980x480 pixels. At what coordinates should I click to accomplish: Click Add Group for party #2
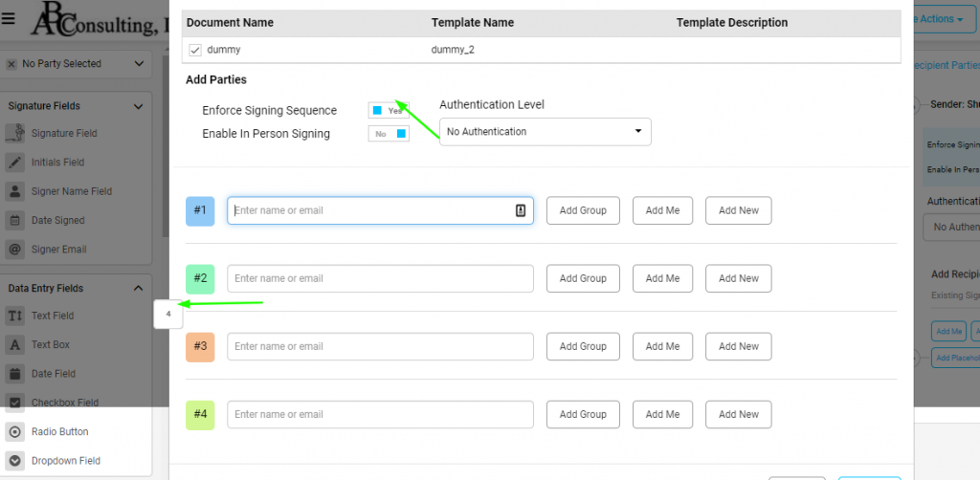(583, 278)
